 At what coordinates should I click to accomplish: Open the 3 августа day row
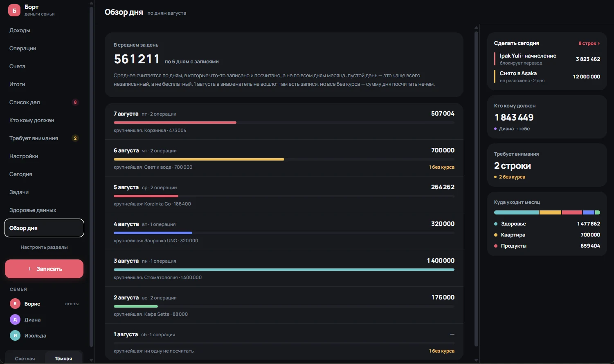pyautogui.click(x=284, y=268)
